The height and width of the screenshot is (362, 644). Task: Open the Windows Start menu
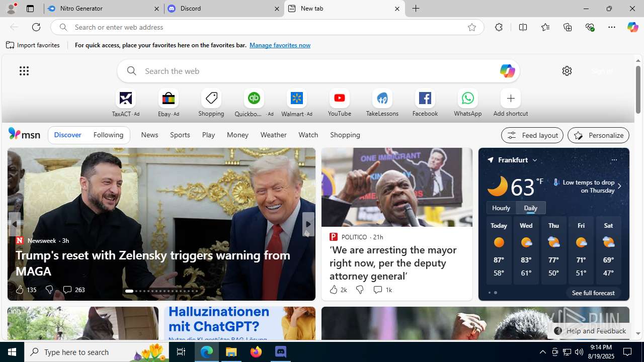[12, 352]
